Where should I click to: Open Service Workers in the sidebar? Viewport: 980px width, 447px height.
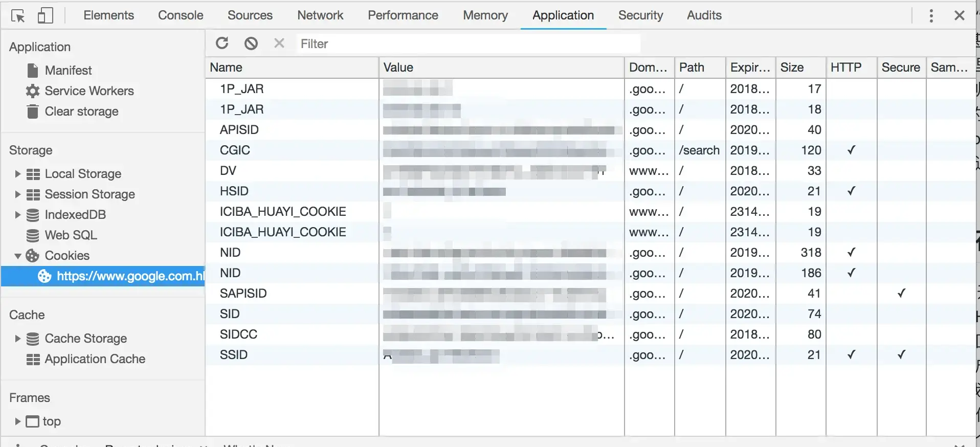[89, 91]
